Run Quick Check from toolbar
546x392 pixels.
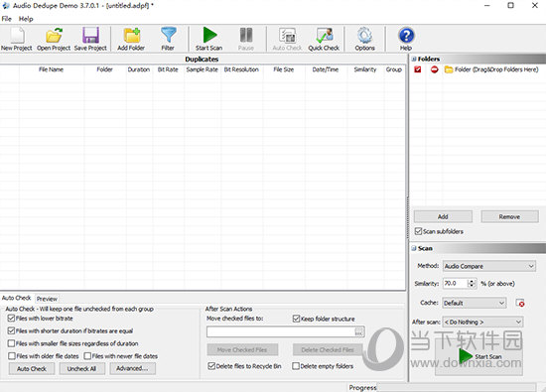pos(324,39)
